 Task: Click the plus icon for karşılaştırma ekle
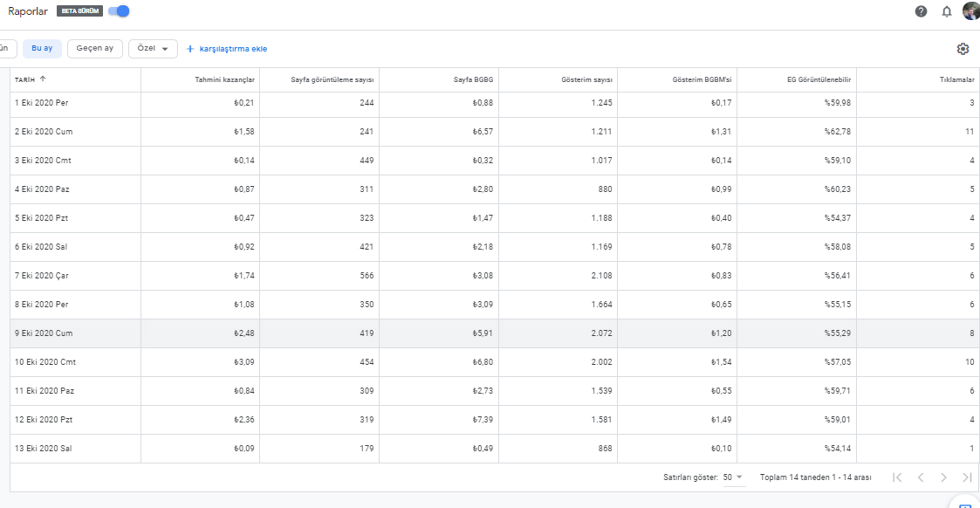pos(190,49)
